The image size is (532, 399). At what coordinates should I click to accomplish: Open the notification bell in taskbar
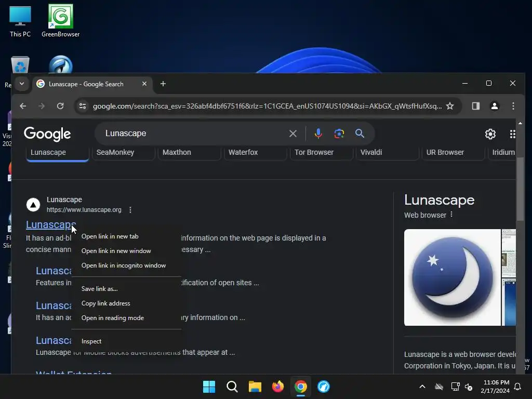click(x=518, y=387)
